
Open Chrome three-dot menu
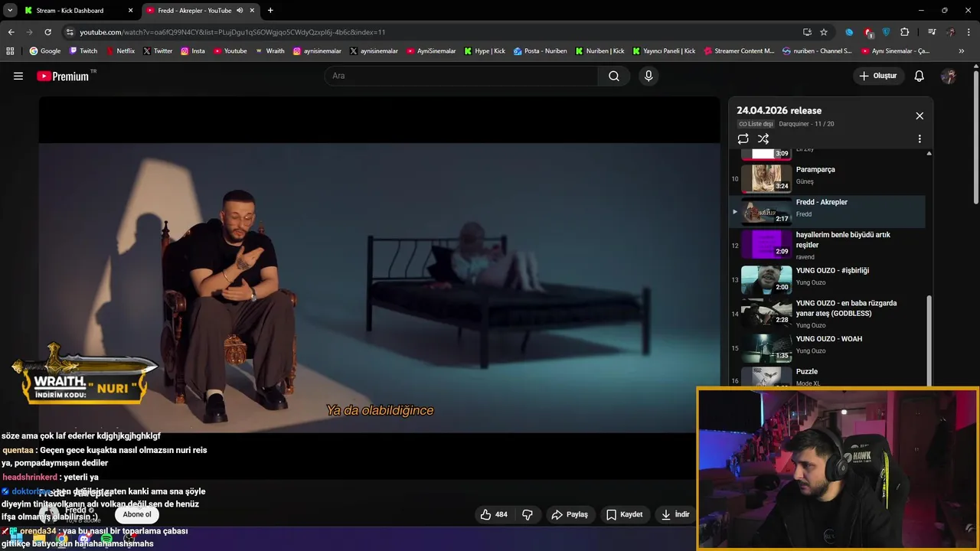969,32
